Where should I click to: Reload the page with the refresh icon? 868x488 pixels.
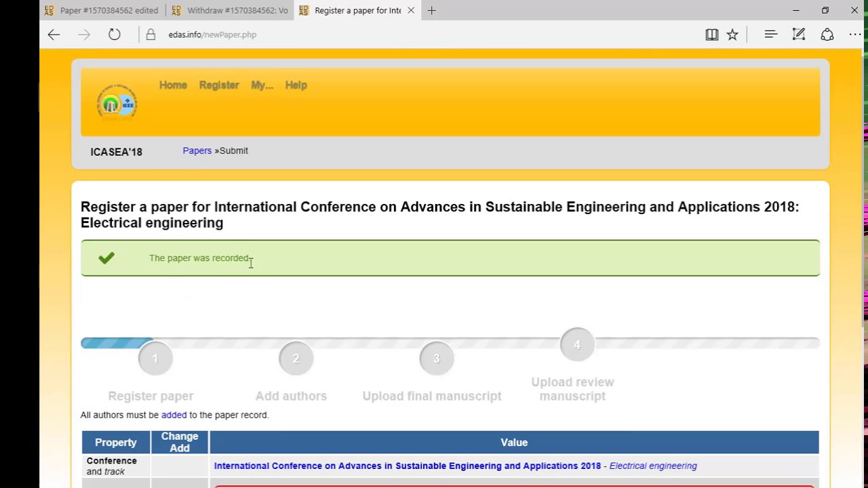coord(114,35)
